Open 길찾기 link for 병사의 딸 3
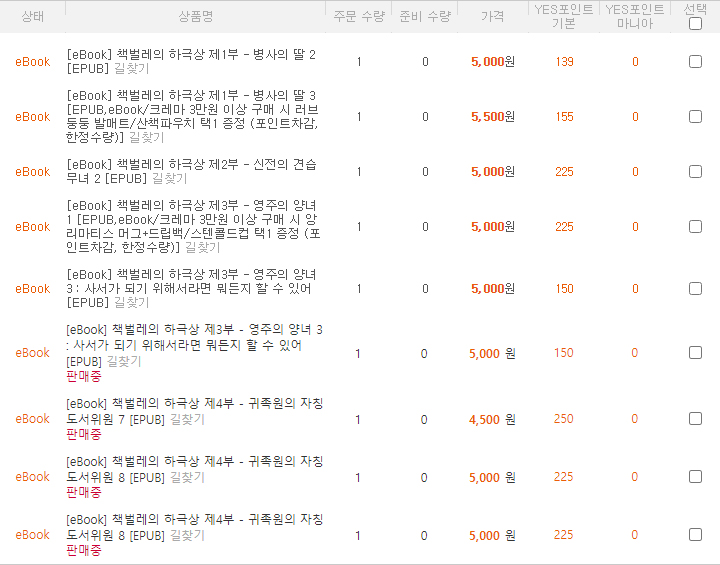 click(x=146, y=137)
